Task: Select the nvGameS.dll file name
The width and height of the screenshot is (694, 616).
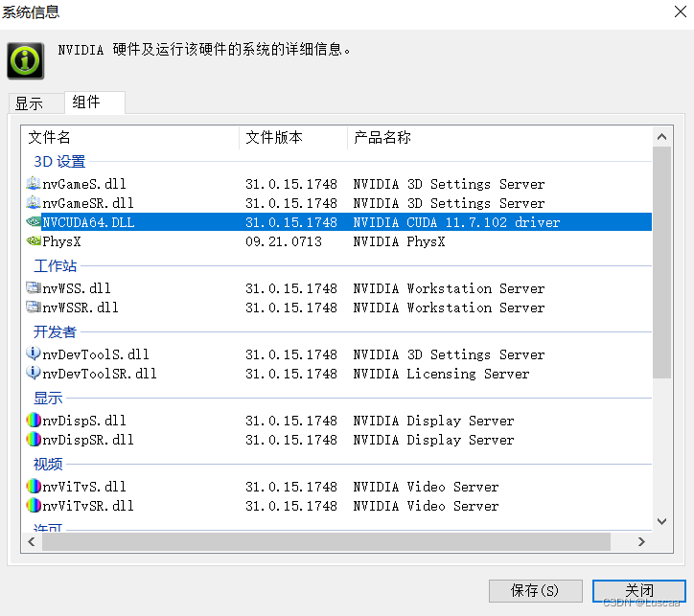Action: click(84, 184)
